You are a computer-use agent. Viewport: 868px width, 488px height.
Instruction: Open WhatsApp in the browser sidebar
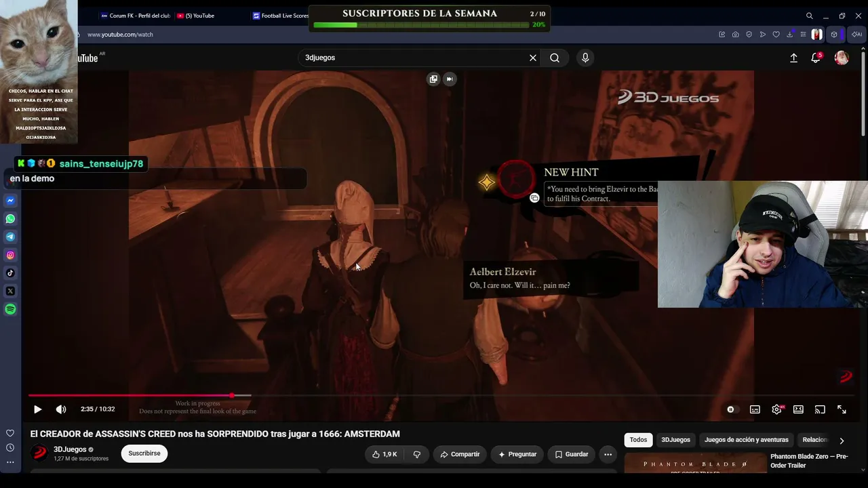[10, 219]
